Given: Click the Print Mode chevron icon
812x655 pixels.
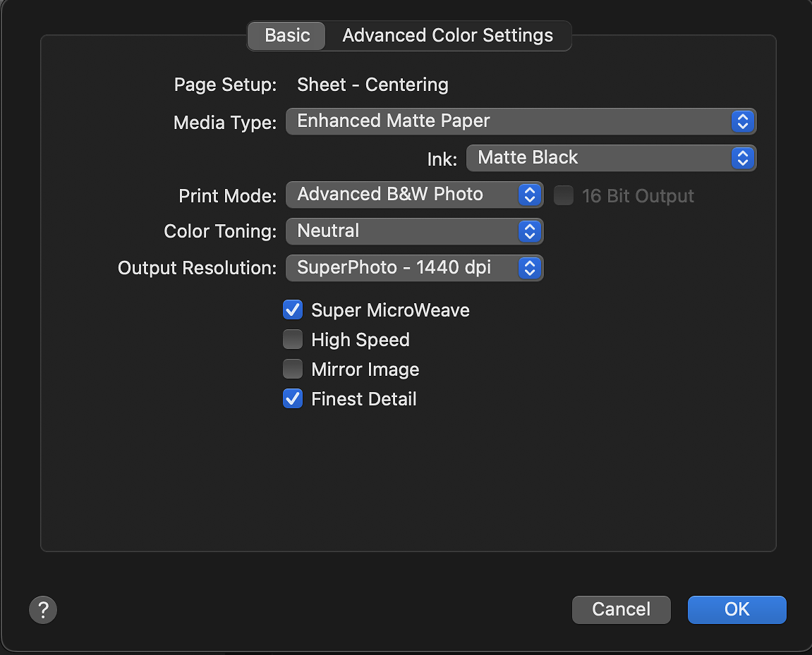Looking at the screenshot, I should [x=530, y=195].
